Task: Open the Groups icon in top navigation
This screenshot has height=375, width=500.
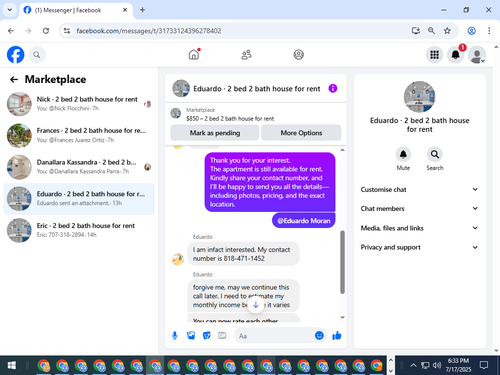Action: point(298,55)
